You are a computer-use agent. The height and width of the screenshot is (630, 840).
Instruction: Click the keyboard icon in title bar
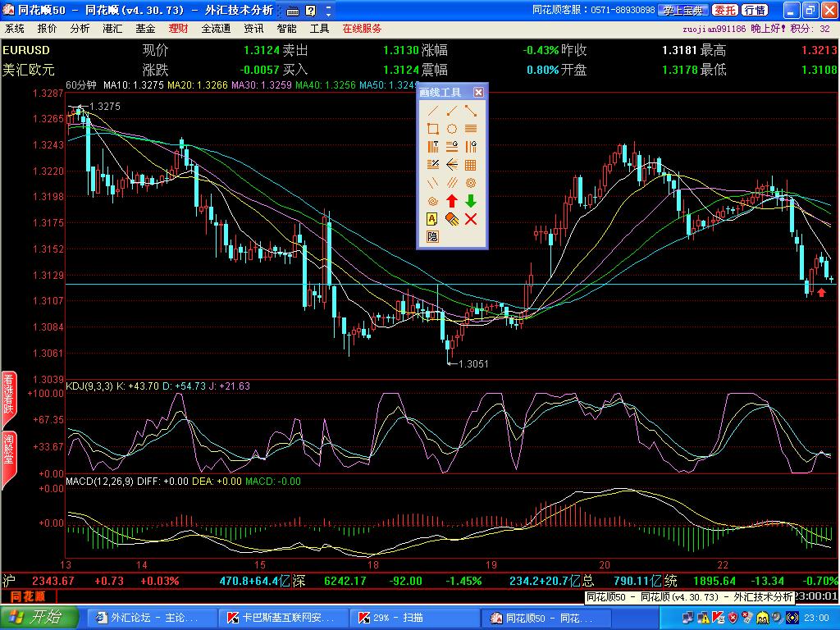[x=293, y=11]
